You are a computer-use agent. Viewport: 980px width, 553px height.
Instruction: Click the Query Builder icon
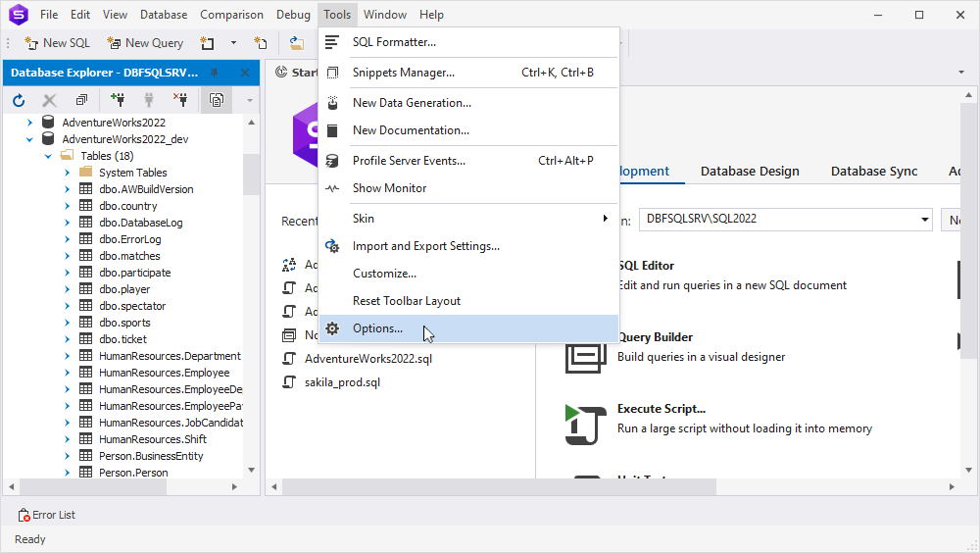[586, 359]
